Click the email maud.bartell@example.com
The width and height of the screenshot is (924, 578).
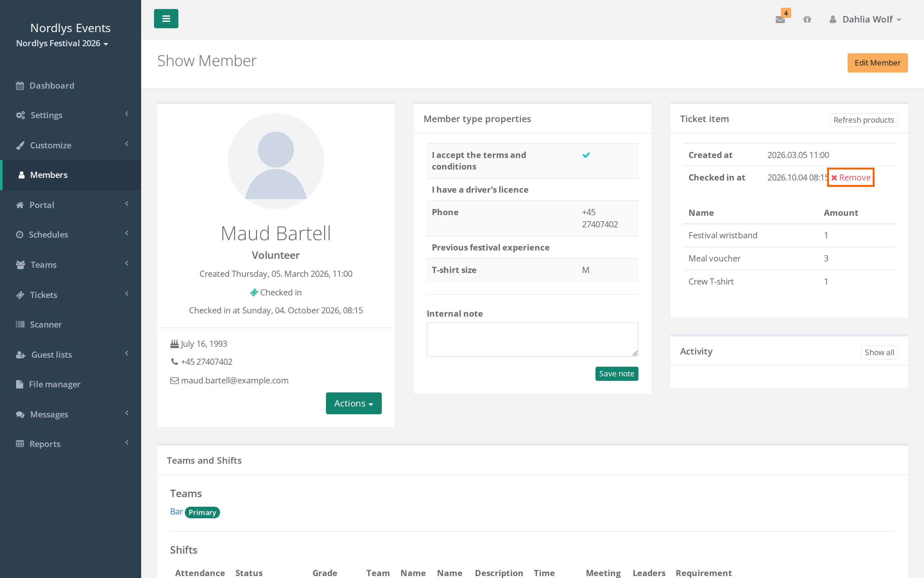coord(235,381)
